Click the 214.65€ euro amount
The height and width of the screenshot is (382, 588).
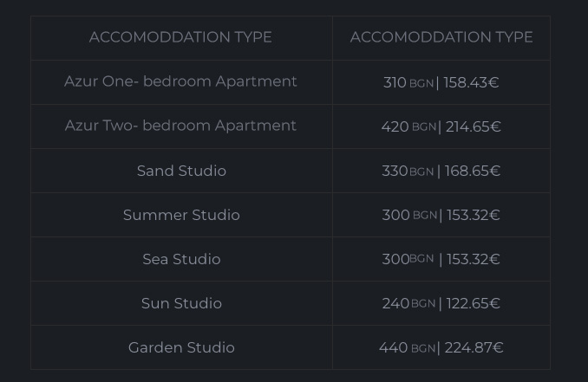[x=474, y=126]
